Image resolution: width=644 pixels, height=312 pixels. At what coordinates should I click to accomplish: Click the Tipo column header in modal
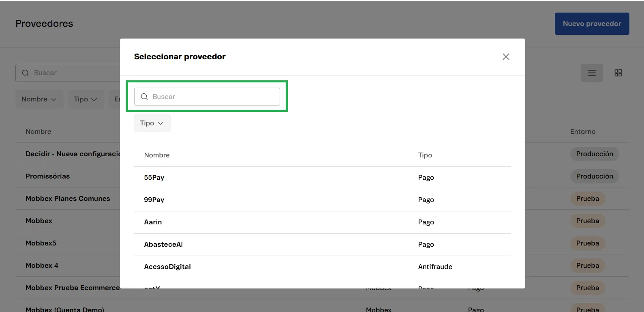click(x=425, y=155)
